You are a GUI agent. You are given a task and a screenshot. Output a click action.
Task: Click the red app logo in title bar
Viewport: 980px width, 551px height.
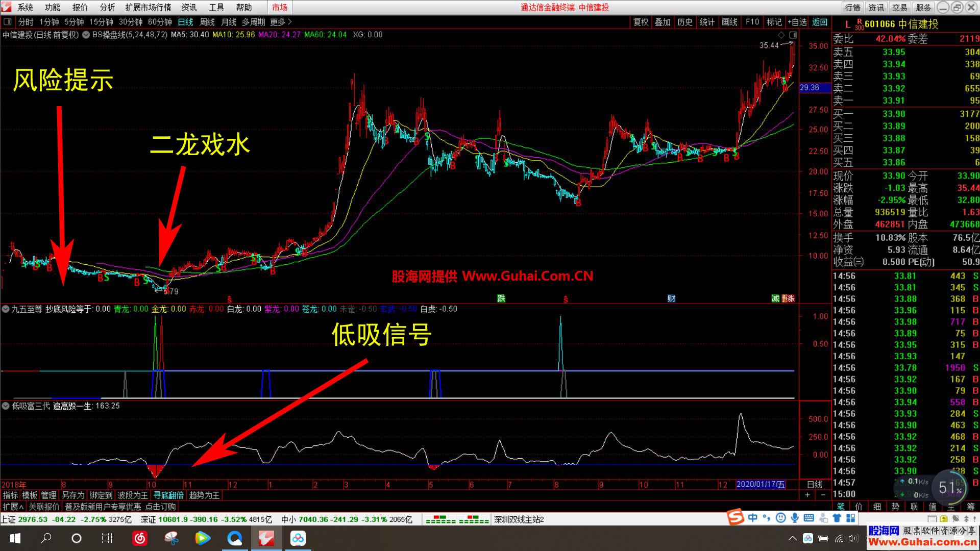coord(7,7)
